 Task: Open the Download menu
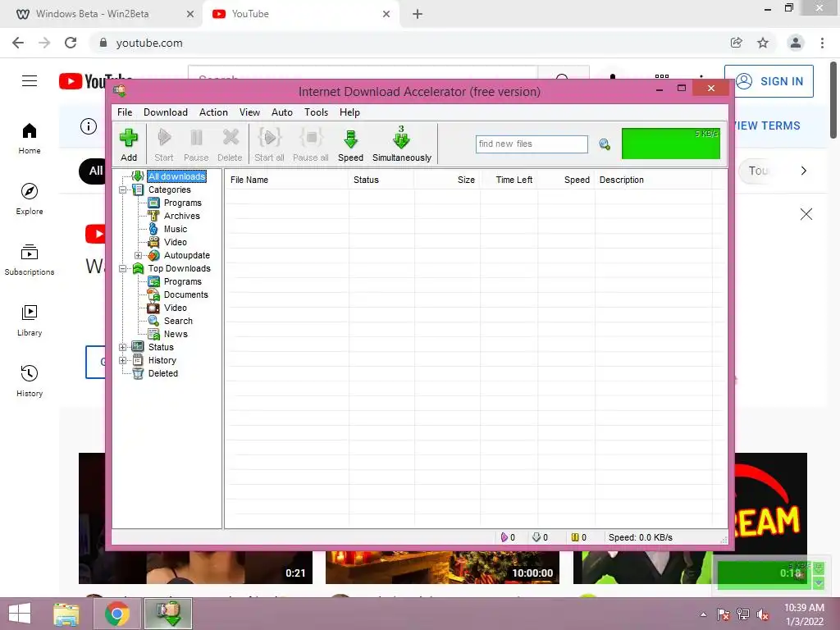[x=166, y=112]
